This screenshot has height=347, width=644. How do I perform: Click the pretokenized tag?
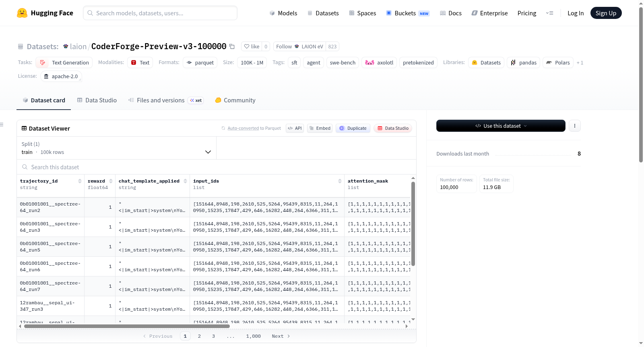click(x=418, y=62)
